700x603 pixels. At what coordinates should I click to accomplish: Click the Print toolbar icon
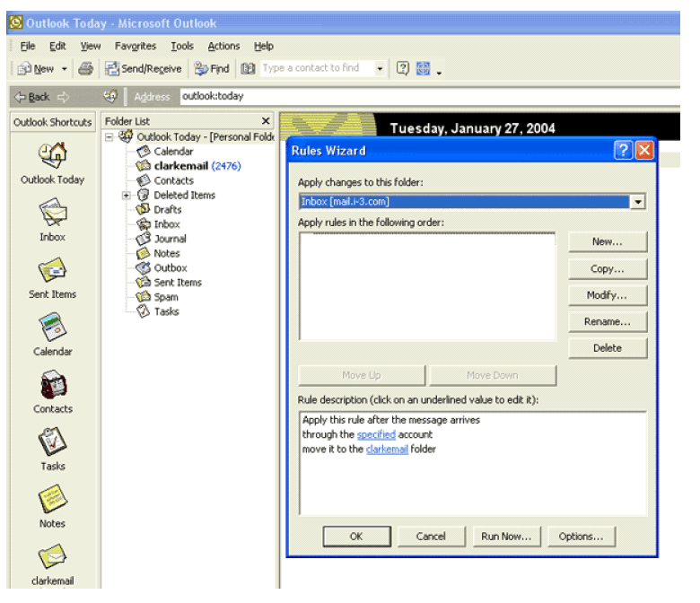[x=86, y=69]
